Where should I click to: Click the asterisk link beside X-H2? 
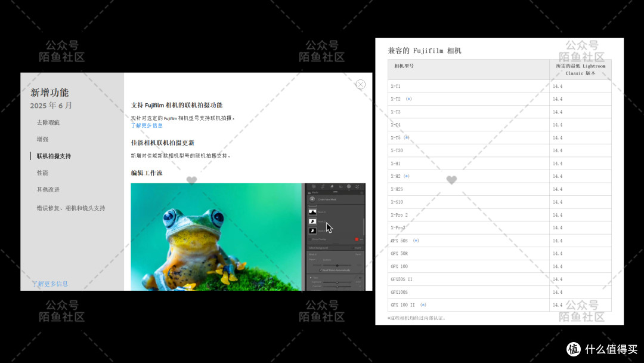click(x=407, y=176)
